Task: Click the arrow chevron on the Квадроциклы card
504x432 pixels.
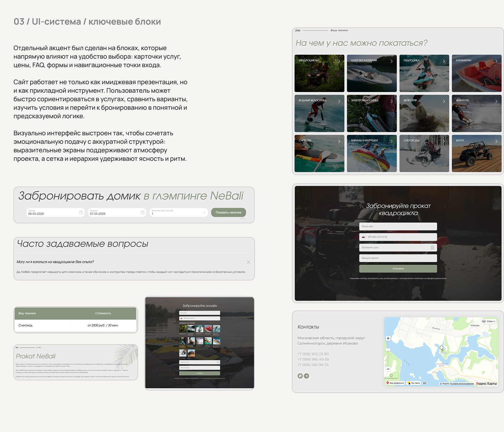Action: point(339,61)
